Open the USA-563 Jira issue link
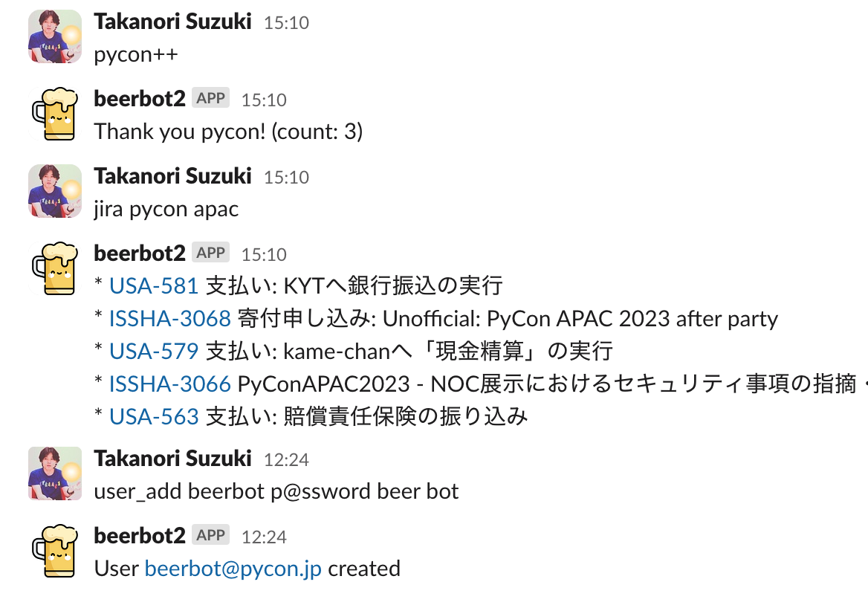The image size is (868, 608). pos(154,416)
